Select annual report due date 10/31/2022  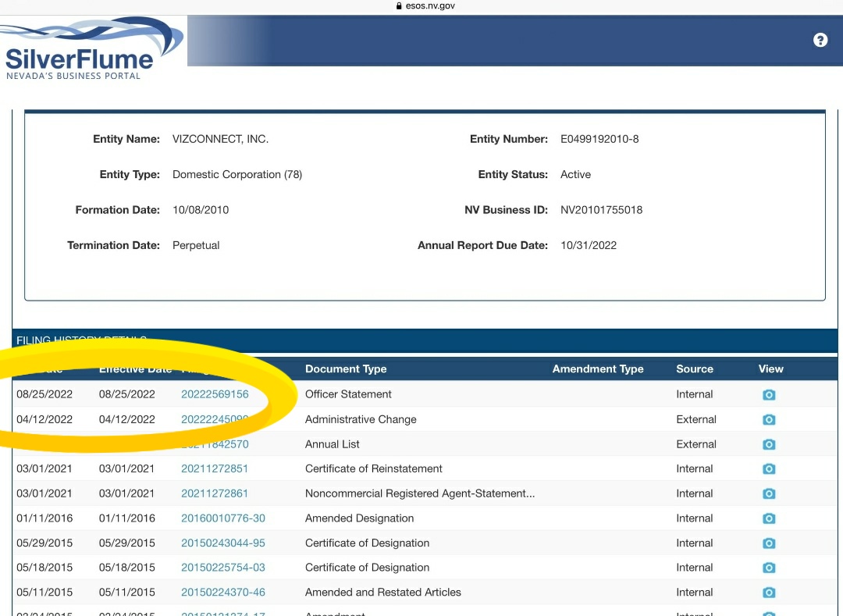[589, 246]
